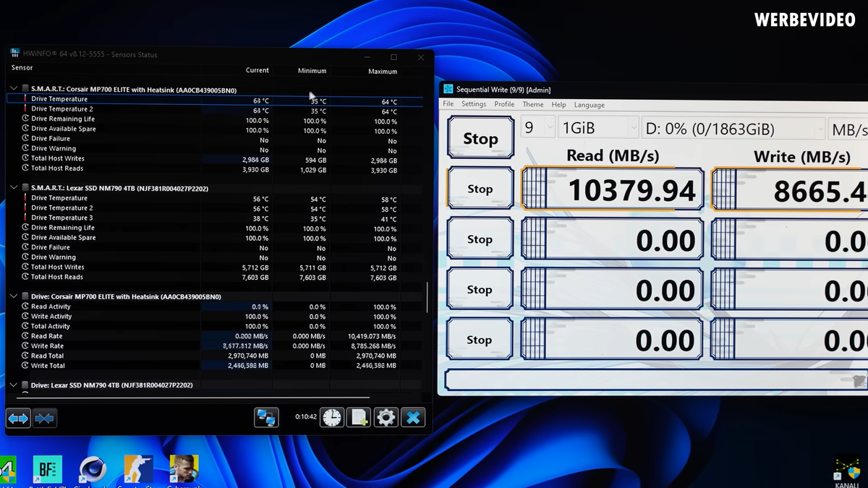Collapse S.M.A.R.T. Corsair MP700 ELITE group
This screenshot has width=868, height=488.
click(14, 90)
